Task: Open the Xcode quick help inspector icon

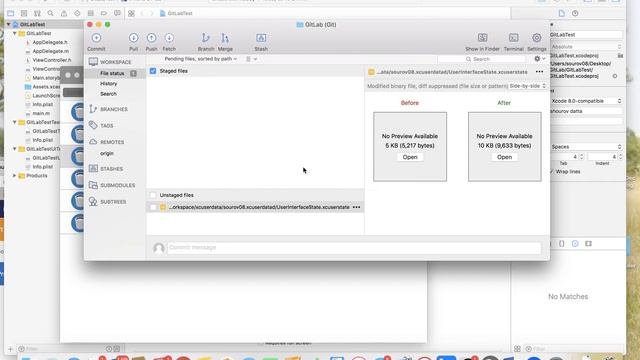Action: 575,13
